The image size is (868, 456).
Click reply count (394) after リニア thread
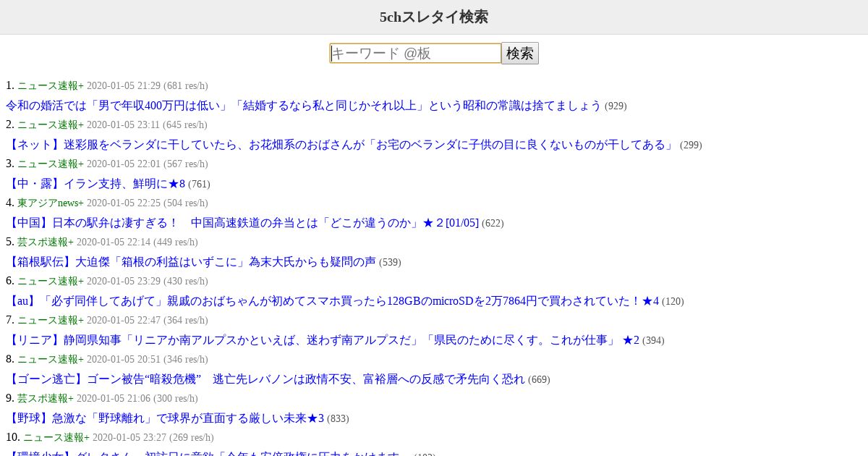653,341
